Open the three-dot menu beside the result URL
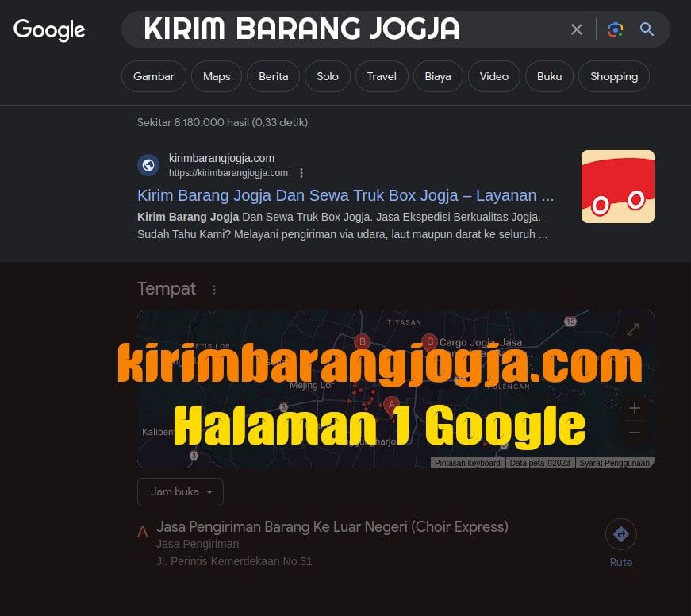The width and height of the screenshot is (691, 616). click(301, 172)
